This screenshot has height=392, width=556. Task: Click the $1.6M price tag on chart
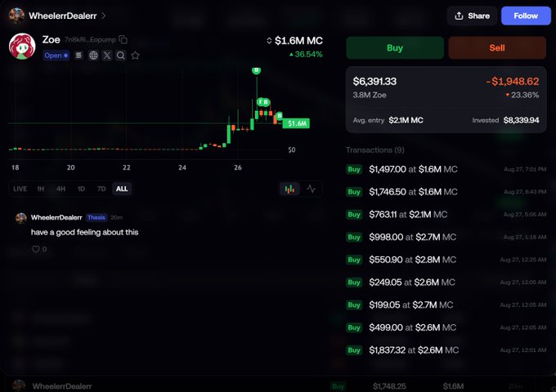pos(296,123)
